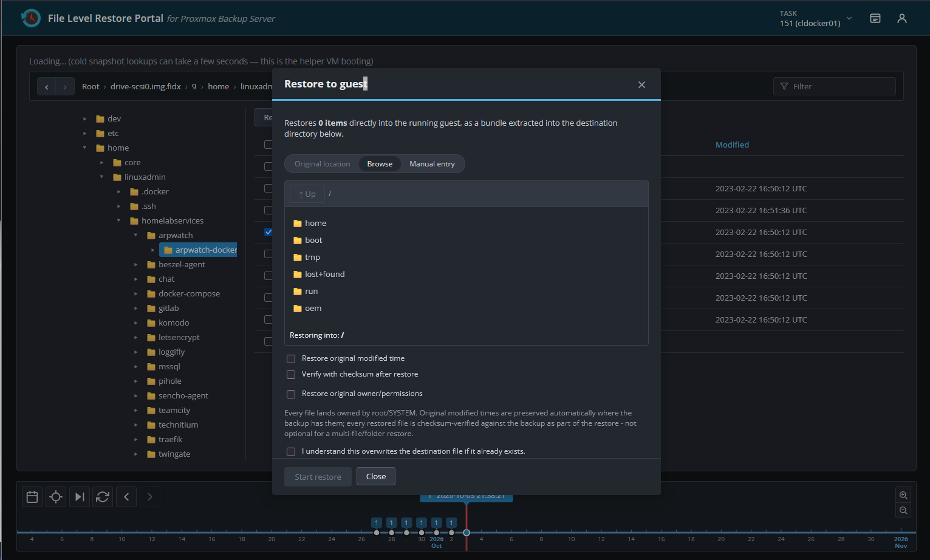Open the user account icon
Viewport: 930px width, 560px height.
902,18
